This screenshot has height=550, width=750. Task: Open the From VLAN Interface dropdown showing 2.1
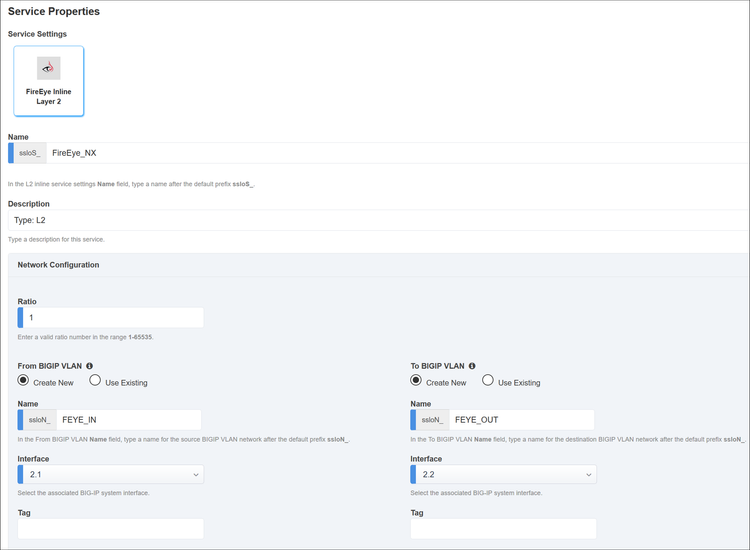111,474
